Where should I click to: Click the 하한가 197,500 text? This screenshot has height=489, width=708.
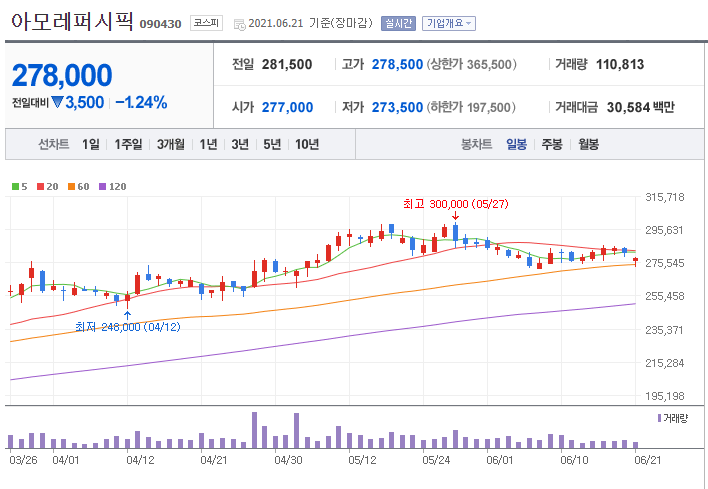coord(472,107)
